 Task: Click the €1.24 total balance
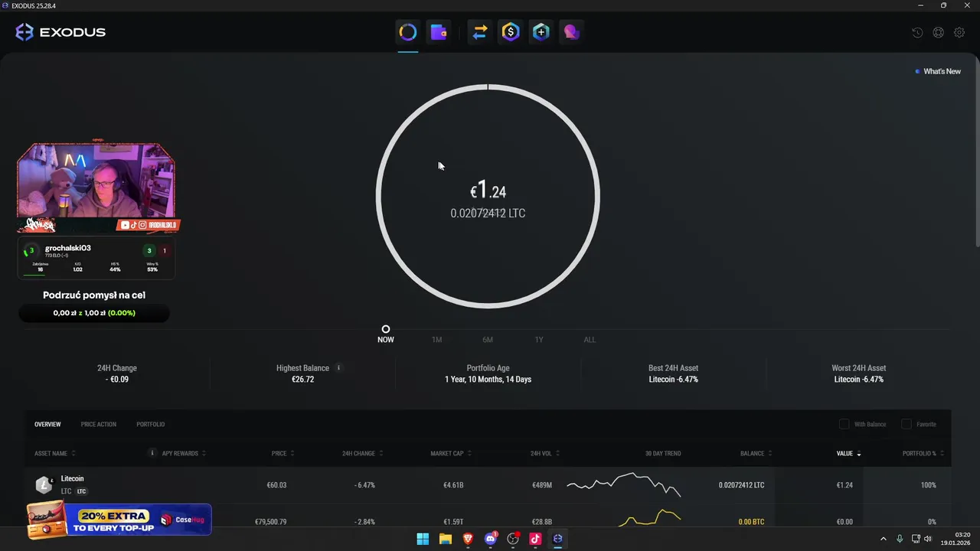pos(488,191)
